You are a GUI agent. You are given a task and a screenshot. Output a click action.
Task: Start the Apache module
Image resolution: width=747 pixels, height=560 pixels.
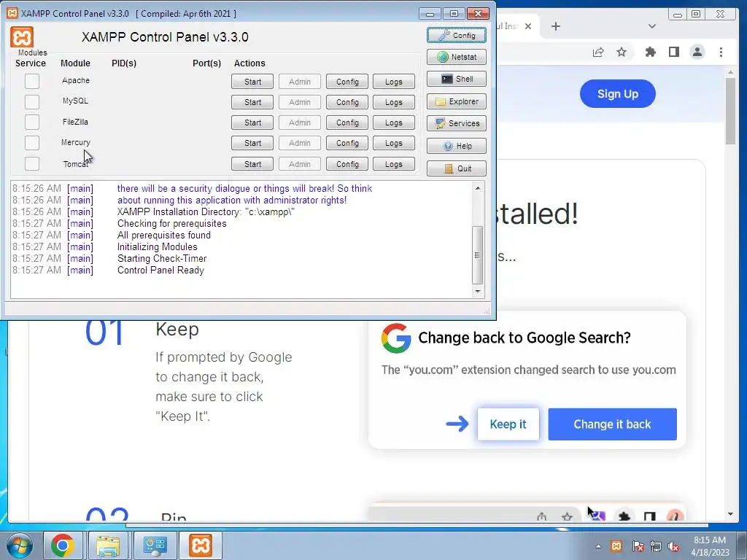click(x=252, y=82)
